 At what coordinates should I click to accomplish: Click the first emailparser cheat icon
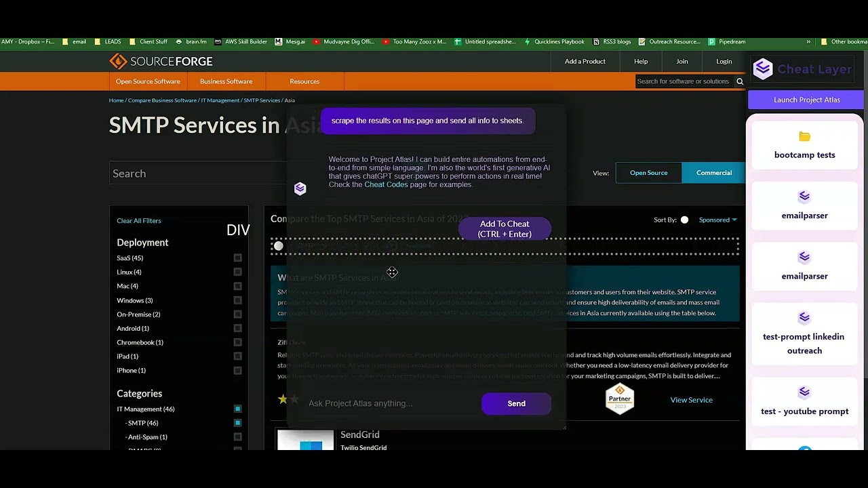[804, 197]
